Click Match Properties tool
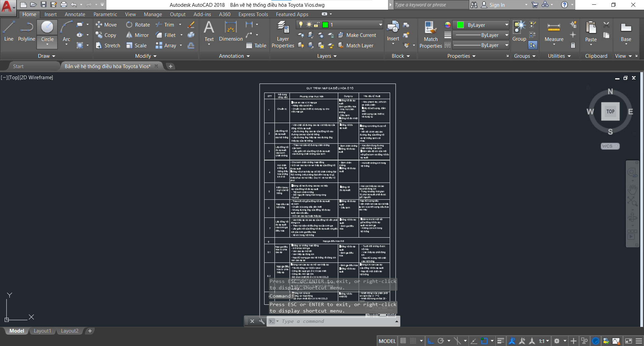 click(x=431, y=35)
